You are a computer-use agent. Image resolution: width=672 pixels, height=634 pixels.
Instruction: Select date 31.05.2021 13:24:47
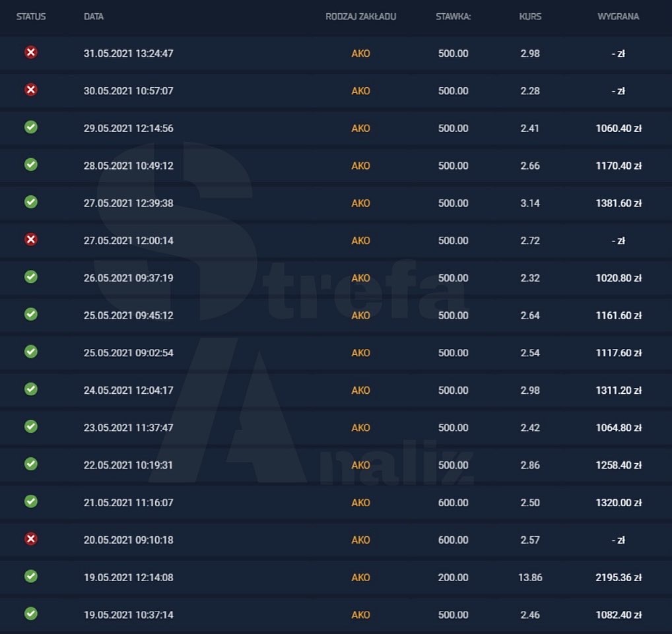click(x=129, y=53)
